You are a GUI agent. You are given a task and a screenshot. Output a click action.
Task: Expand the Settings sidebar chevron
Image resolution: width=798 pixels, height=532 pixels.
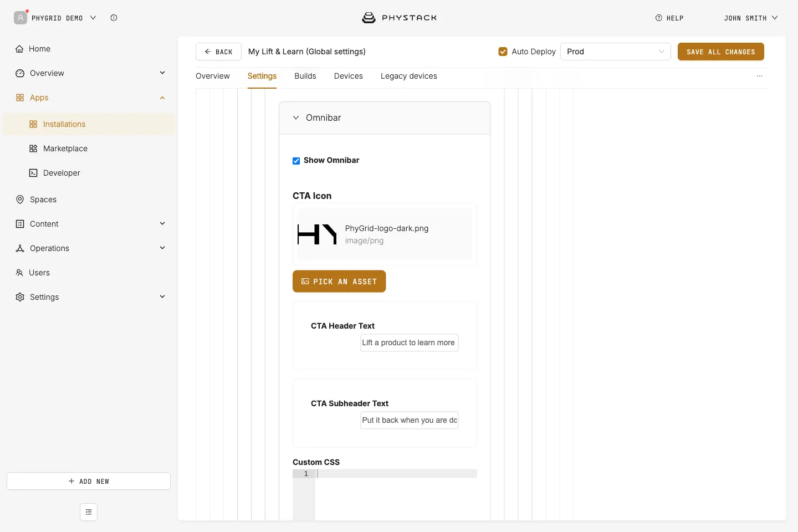[x=162, y=296]
